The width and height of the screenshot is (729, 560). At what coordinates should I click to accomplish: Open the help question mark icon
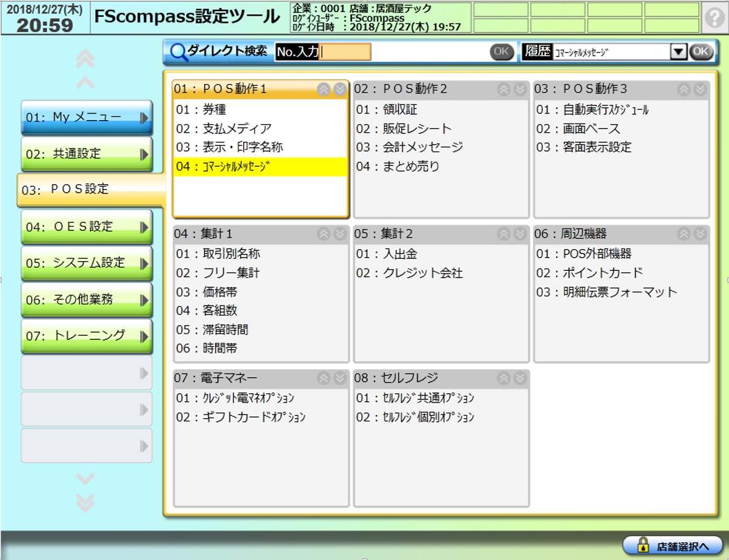(715, 17)
